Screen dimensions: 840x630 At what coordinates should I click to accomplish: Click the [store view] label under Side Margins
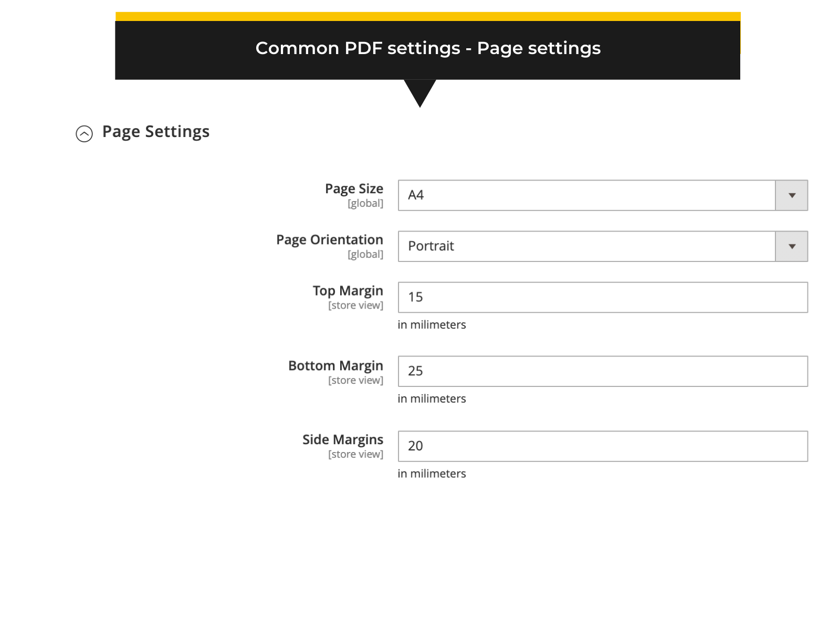click(x=356, y=454)
